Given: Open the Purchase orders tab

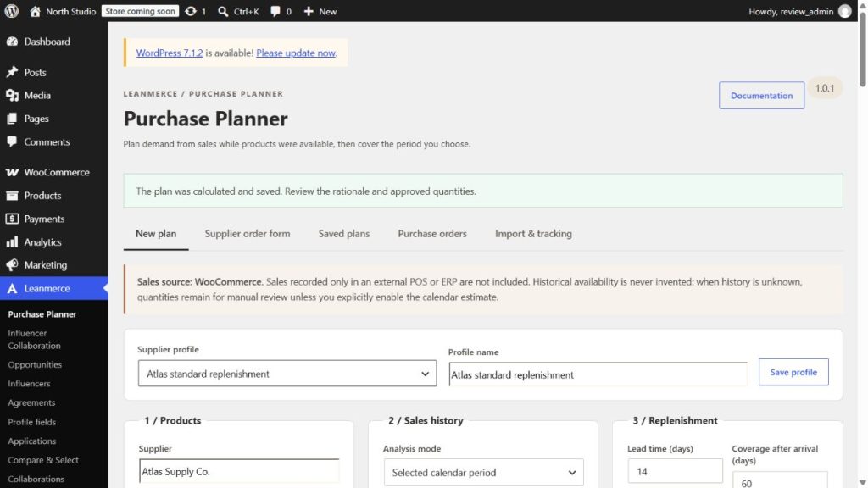Looking at the screenshot, I should [x=432, y=234].
